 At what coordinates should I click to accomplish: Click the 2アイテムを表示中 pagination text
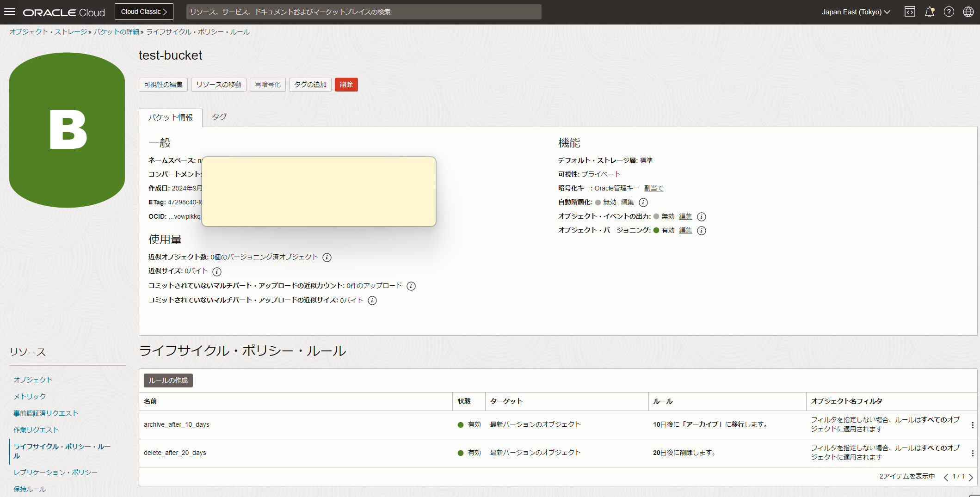907,477
